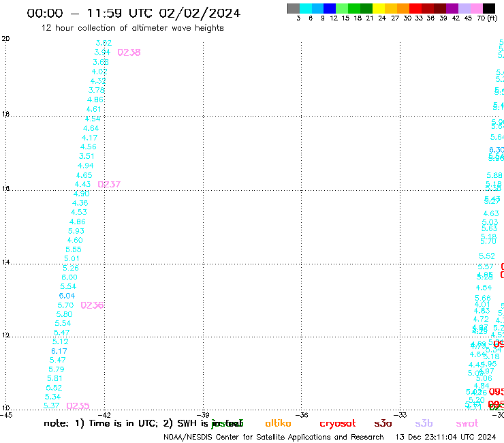The image size is (504, 443).
Task: Click the longitude axis label -42
Action: coord(104,415)
